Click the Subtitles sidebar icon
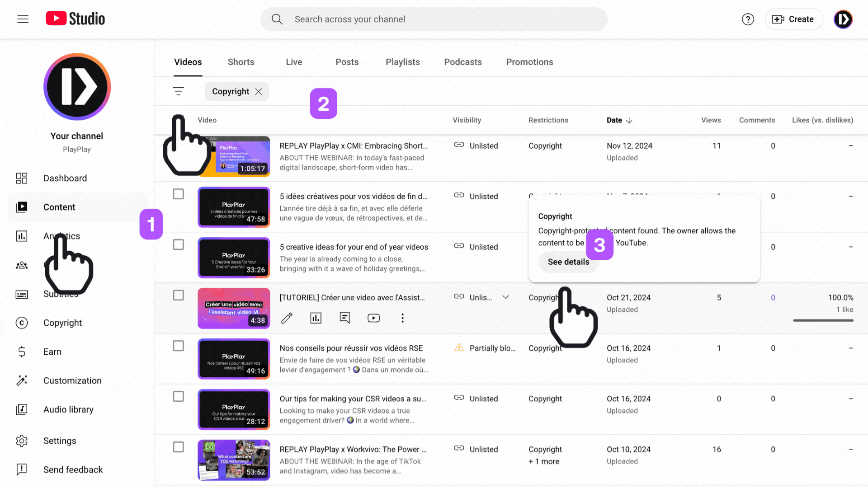Viewport: 868px width, 488px height. pyautogui.click(x=22, y=294)
